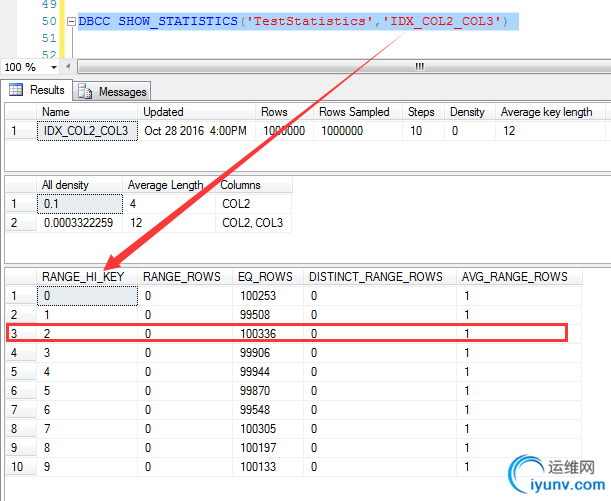Click the RANGE_HI_KEY column header
The width and height of the screenshot is (611, 501).
[87, 277]
